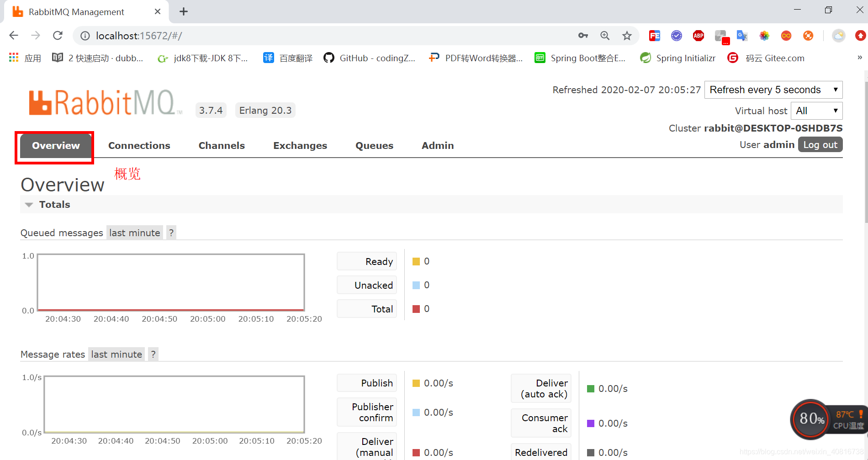The height and width of the screenshot is (460, 868).
Task: Click the Redelivered label
Action: click(541, 453)
